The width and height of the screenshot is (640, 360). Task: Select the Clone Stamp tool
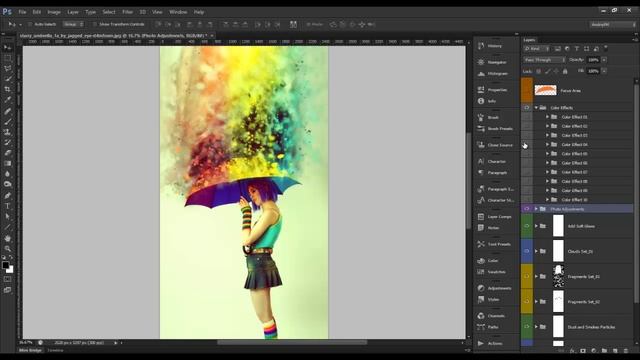pos(7,132)
